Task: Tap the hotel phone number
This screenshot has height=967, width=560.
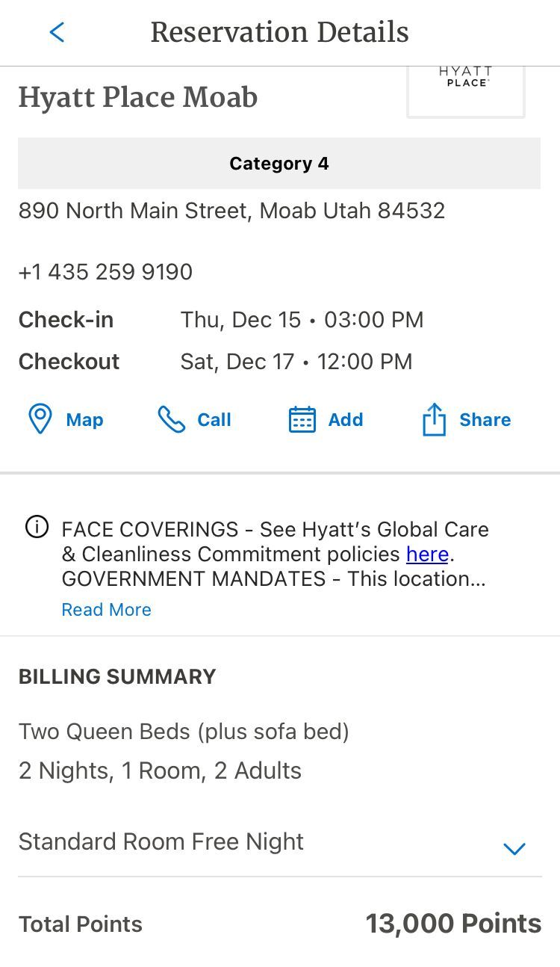Action: pos(105,272)
